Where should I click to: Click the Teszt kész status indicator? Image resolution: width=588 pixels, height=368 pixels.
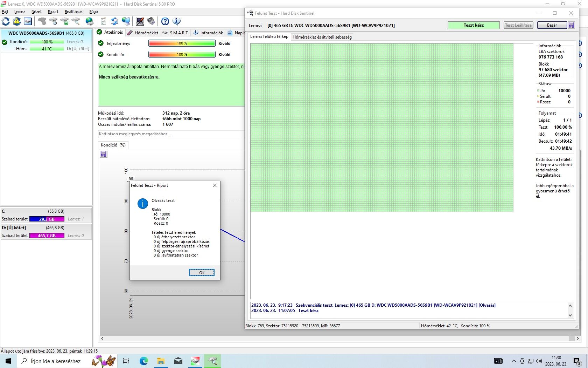[474, 25]
